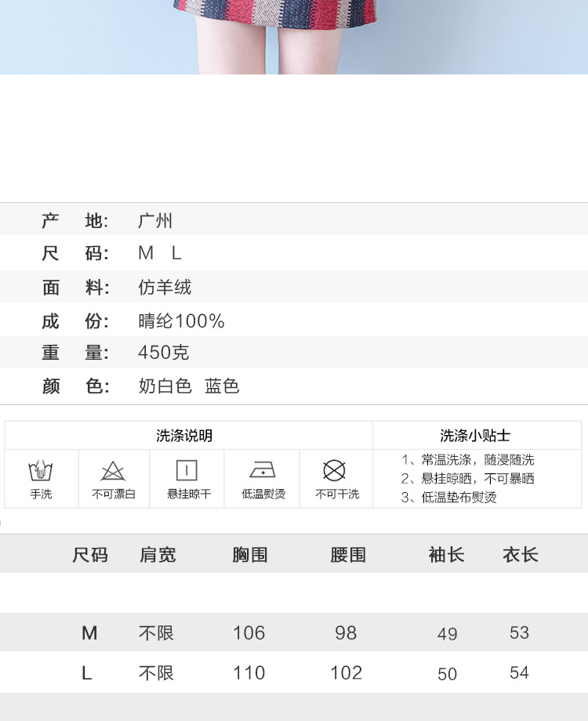Click sleeve length value 50
Image resolution: width=588 pixels, height=721 pixels.
(447, 674)
